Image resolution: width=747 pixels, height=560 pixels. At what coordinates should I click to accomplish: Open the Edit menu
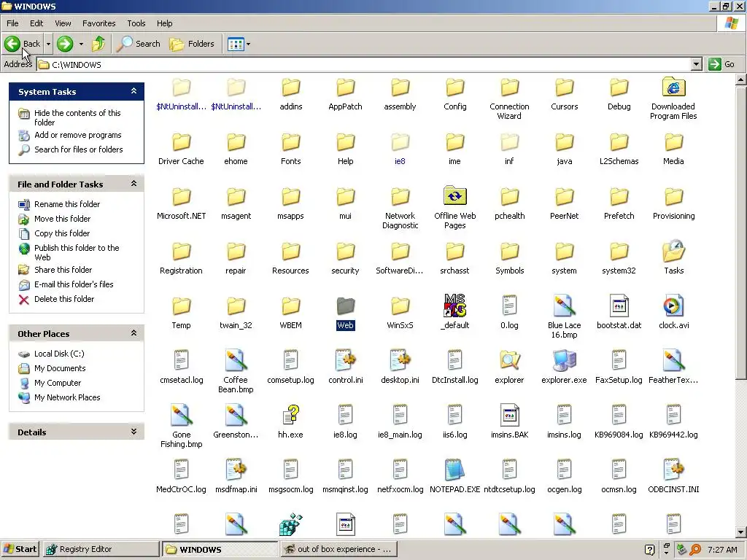(36, 23)
